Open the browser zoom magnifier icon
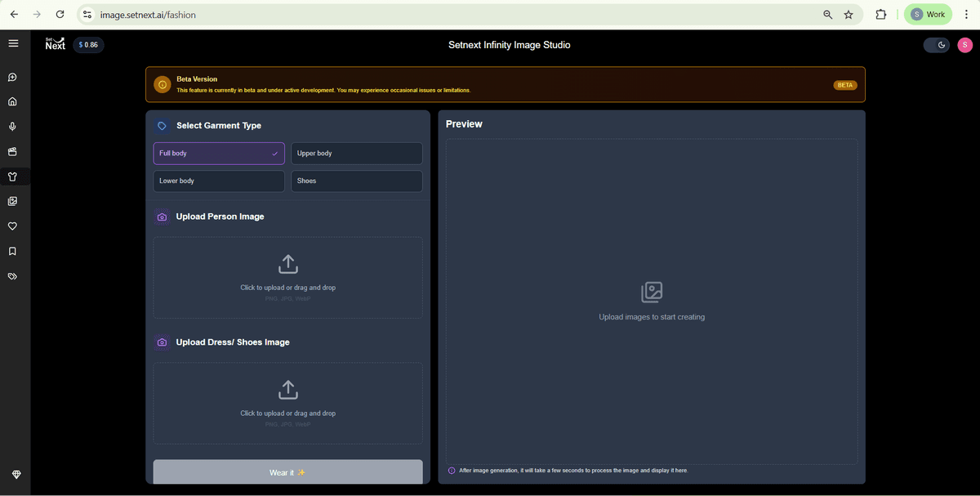 click(827, 15)
